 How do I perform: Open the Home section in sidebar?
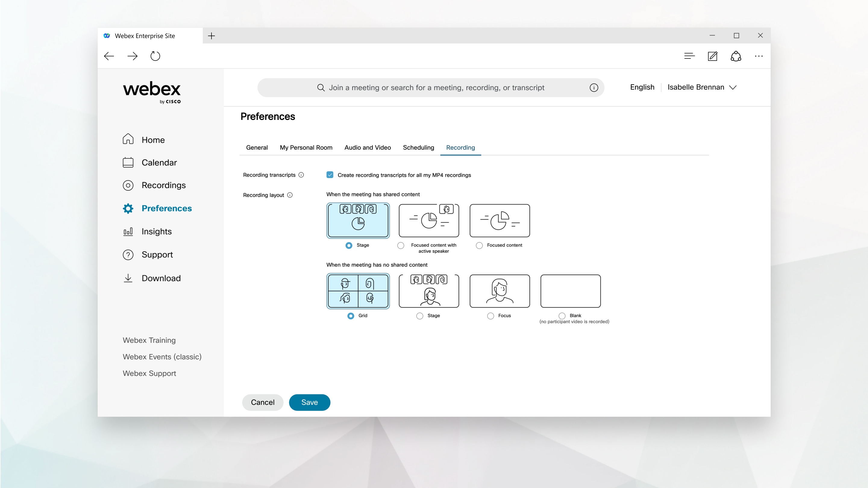(153, 139)
